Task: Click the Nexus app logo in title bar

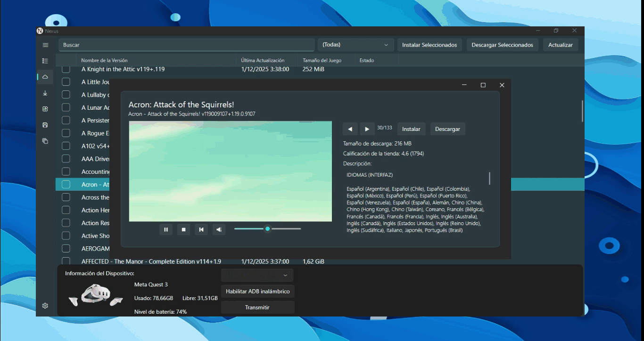Action: tap(40, 31)
